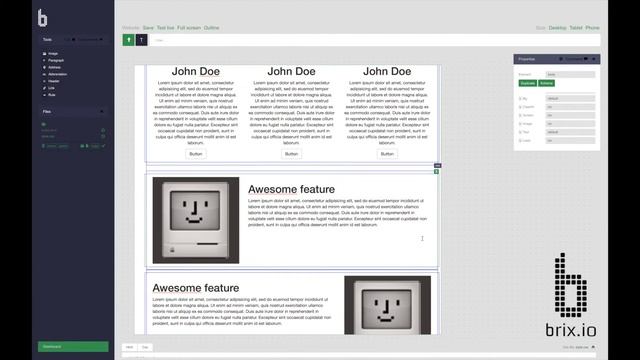Image resolution: width=640 pixels, height=360 pixels.
Task: Collapse the Properties panel arrow
Action: [594, 59]
